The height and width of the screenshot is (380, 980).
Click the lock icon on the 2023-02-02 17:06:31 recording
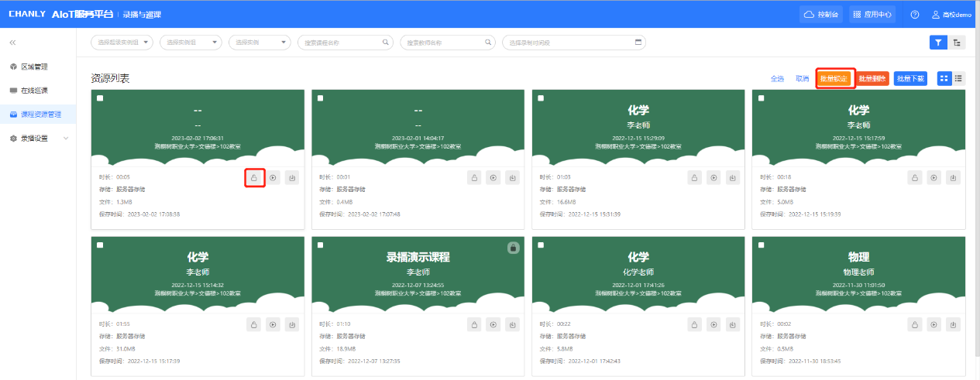tap(253, 178)
